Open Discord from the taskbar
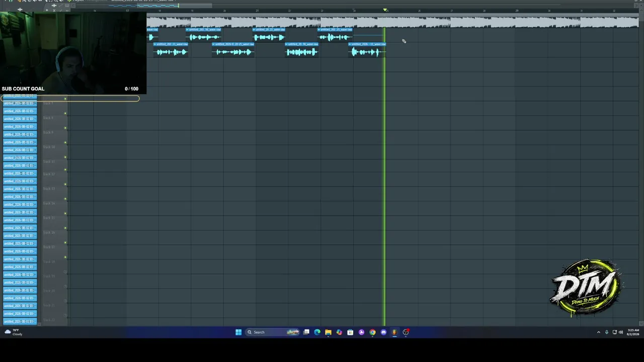The image size is (644, 362). pyautogui.click(x=383, y=332)
